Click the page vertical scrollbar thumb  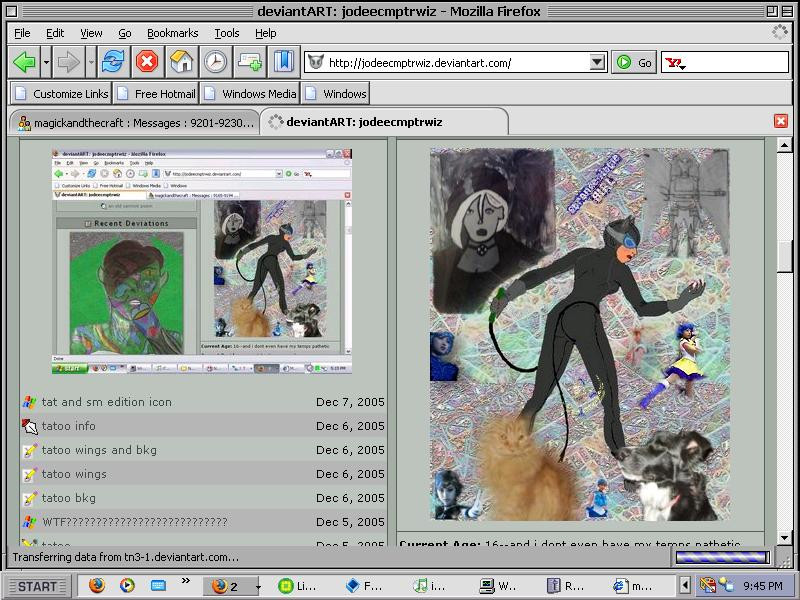[x=784, y=256]
